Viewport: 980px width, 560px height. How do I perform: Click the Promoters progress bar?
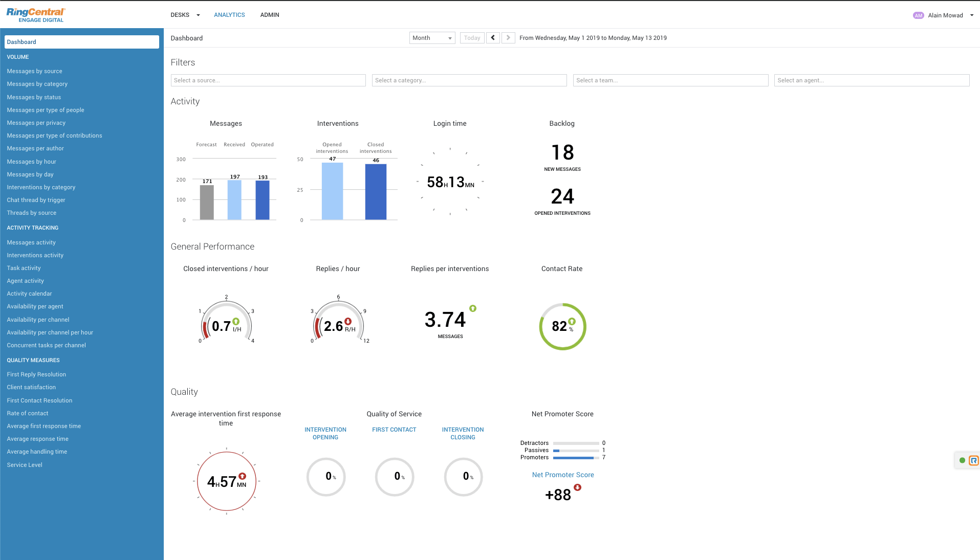pyautogui.click(x=576, y=458)
